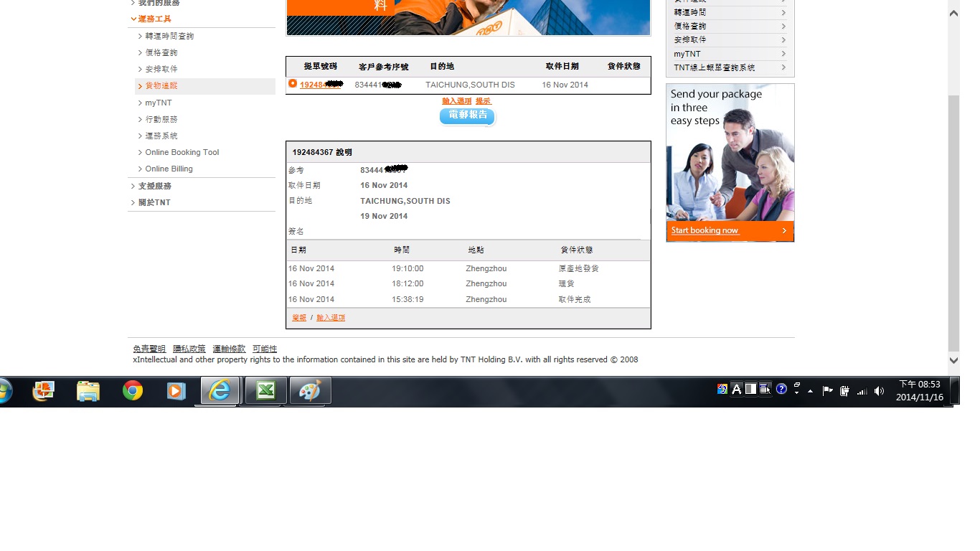The image size is (980, 551).
Task: Open 運務系統 in the left sidebar
Action: click(x=161, y=136)
